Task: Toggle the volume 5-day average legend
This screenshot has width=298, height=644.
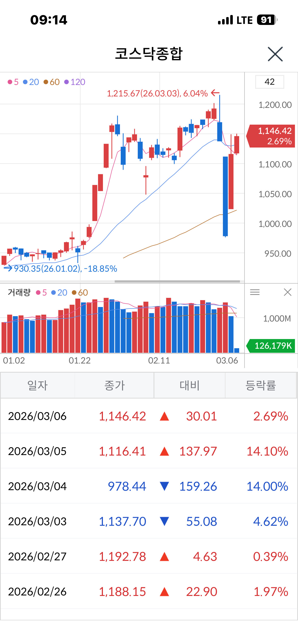Action: point(42,292)
